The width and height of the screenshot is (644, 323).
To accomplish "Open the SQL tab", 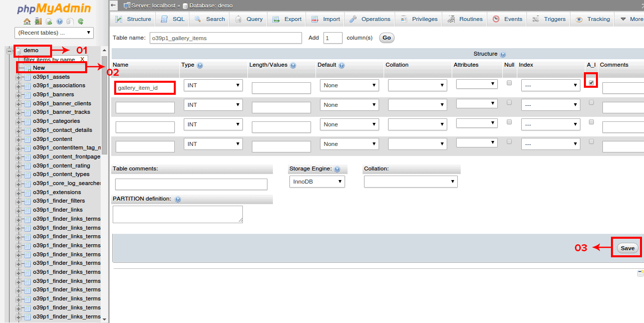I will pyautogui.click(x=173, y=19).
